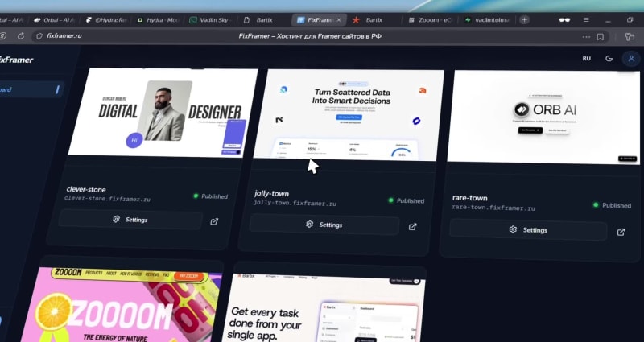Image resolution: width=644 pixels, height=342 pixels.
Task: Click the glasses icon in the tab bar
Action: 564,19
